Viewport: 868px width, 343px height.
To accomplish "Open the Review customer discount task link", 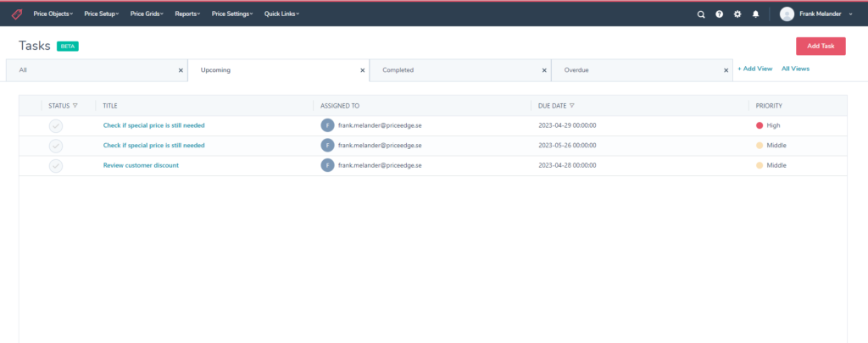I will tap(141, 165).
